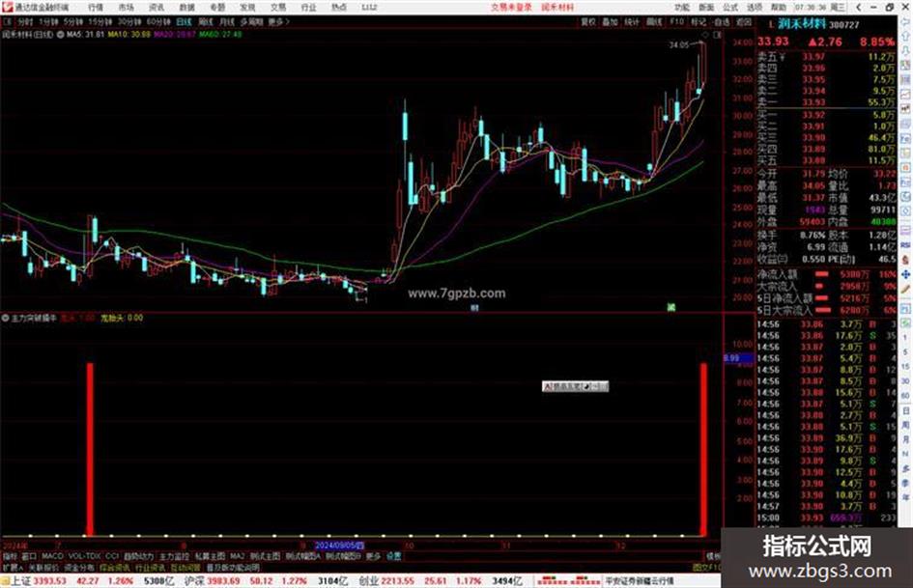
Task: Click the up-arrow icon in right sidebar
Action: (906, 36)
